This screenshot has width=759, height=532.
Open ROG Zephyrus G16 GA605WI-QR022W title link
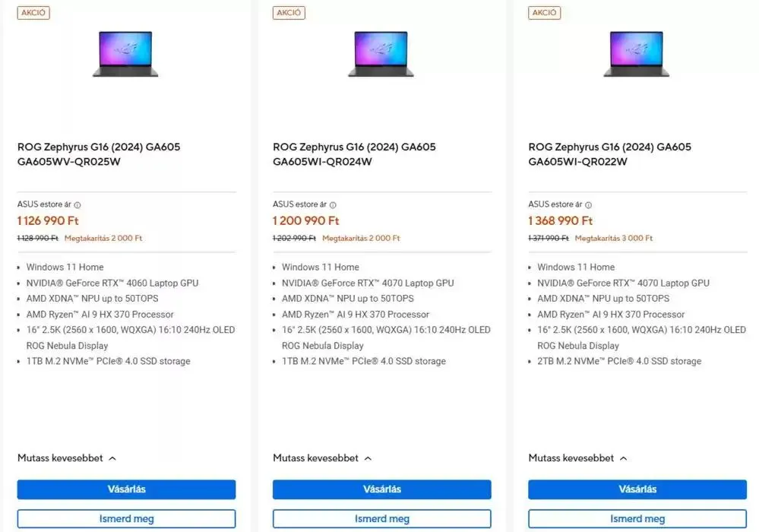point(609,154)
